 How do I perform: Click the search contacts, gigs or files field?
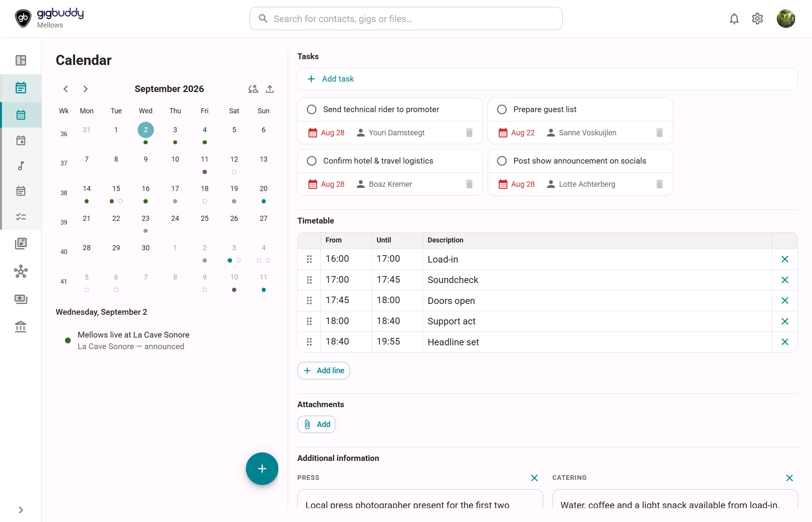tap(406, 19)
